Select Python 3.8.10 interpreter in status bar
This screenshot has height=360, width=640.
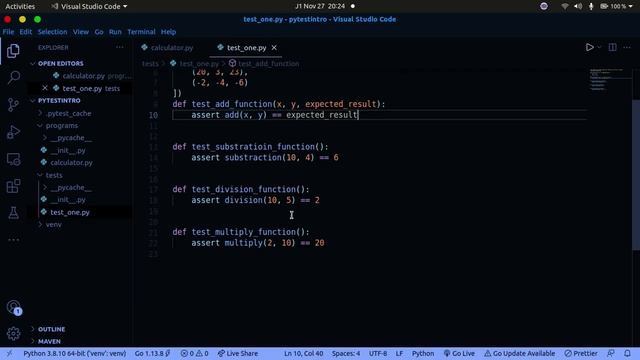coord(75,353)
